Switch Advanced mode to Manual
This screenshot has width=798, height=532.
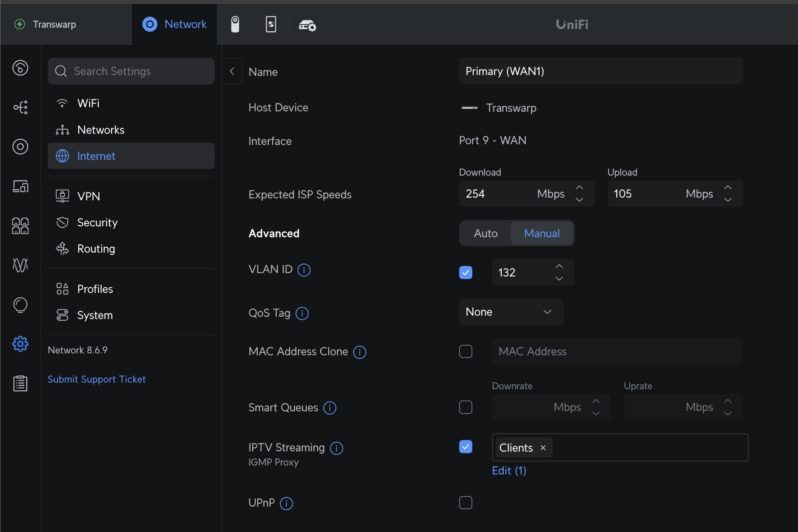[x=542, y=233]
